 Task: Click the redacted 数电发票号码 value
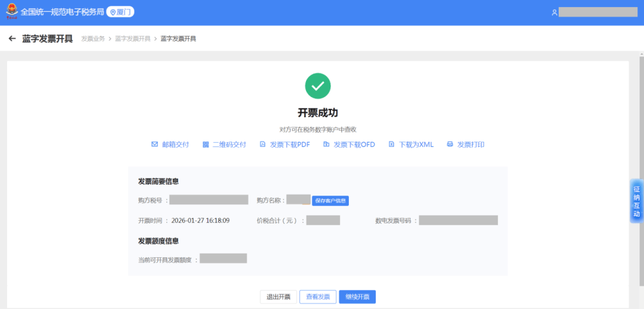tap(458, 220)
